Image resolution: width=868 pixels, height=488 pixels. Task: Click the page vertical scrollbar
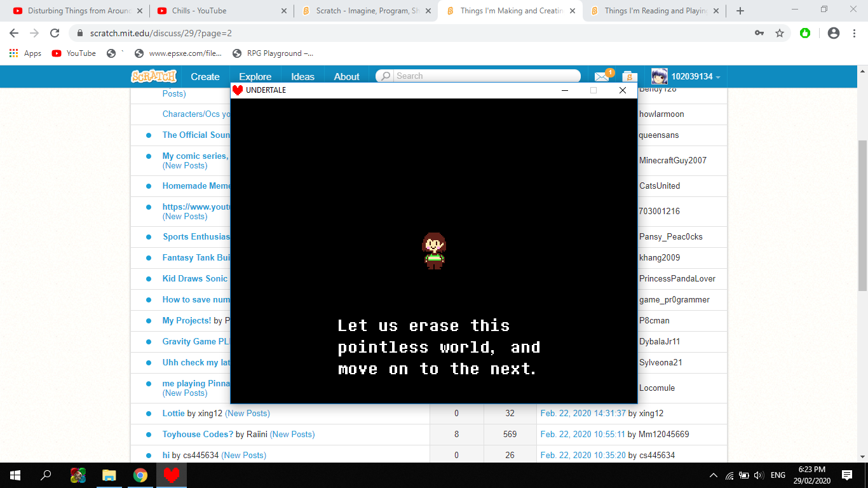[x=862, y=216]
